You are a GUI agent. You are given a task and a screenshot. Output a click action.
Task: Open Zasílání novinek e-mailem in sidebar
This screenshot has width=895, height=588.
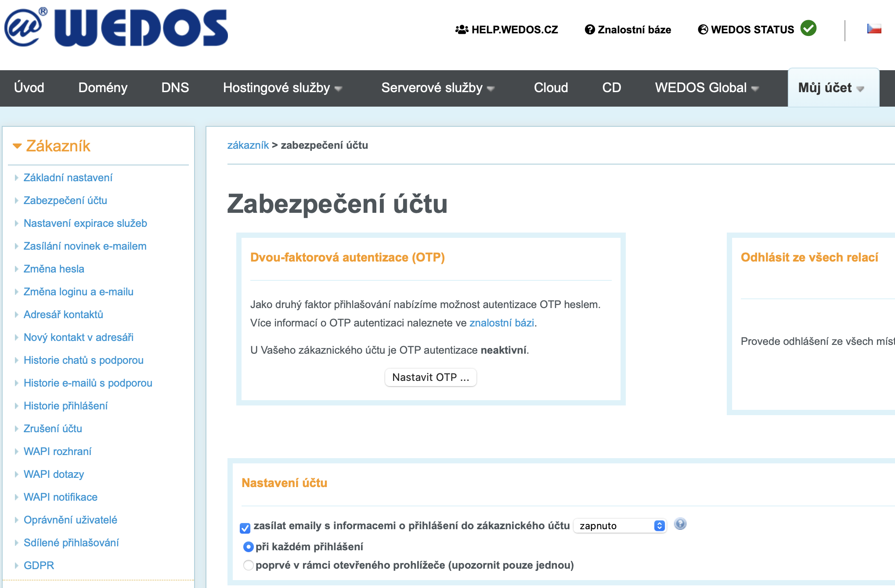point(85,246)
